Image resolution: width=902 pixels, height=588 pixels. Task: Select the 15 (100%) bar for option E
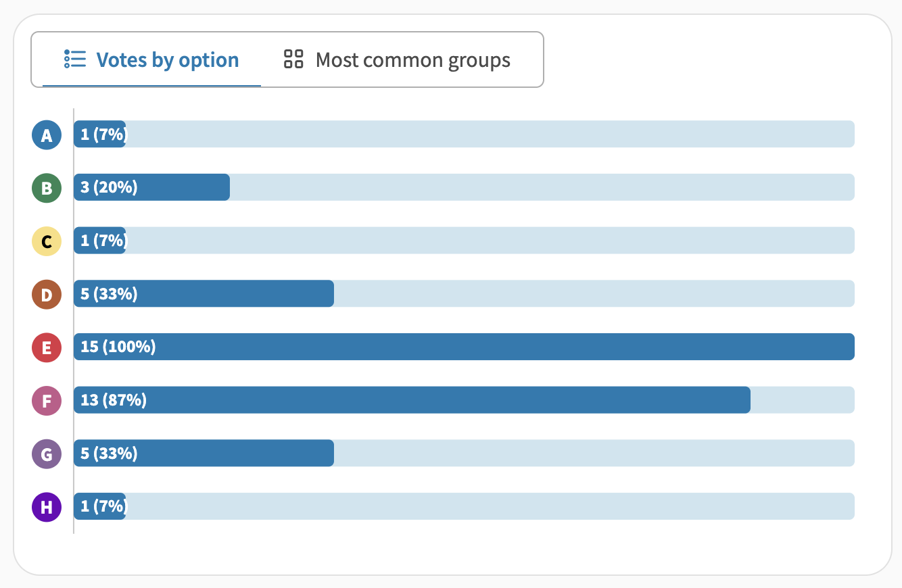coord(464,347)
